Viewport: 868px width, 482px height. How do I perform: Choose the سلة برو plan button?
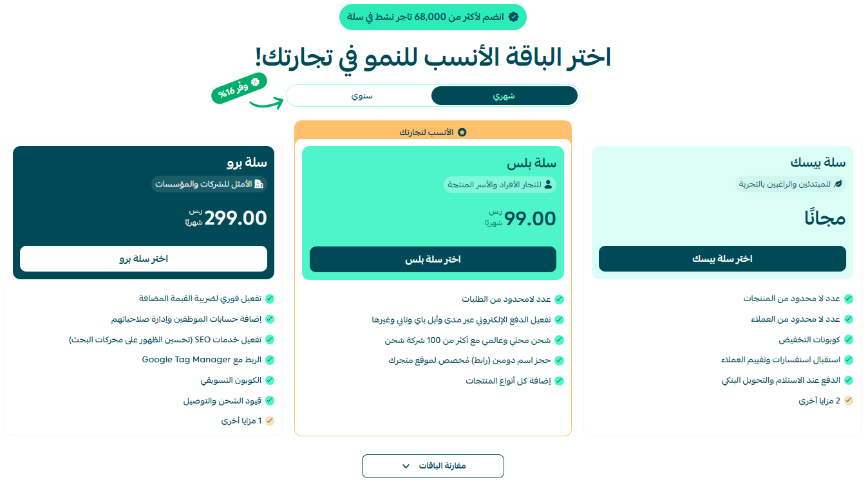click(x=144, y=259)
